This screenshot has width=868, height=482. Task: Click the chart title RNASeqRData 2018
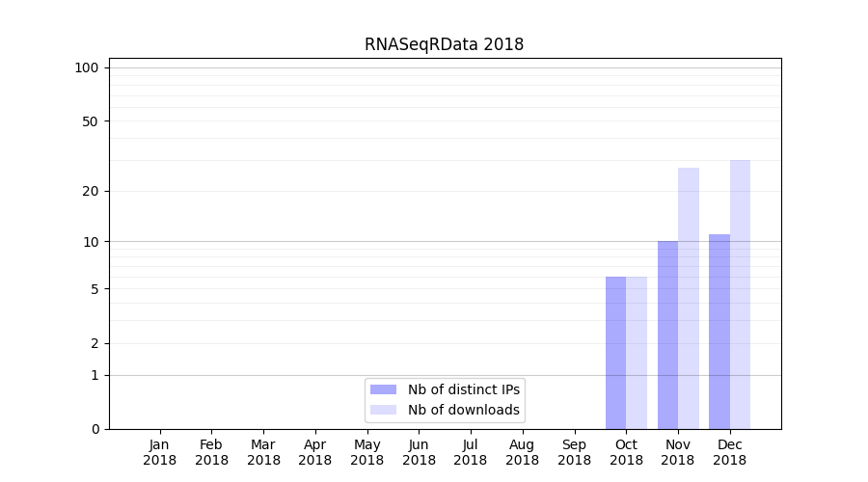pyautogui.click(x=444, y=44)
